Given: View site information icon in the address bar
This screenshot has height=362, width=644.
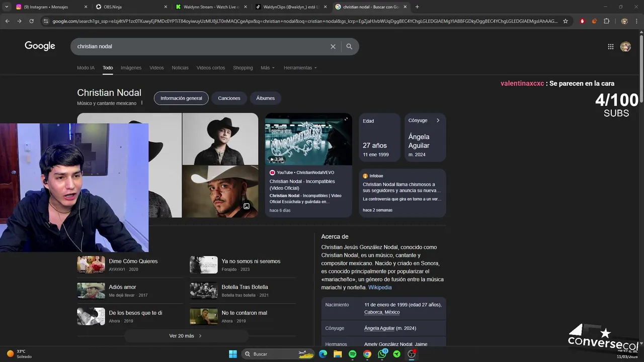Looking at the screenshot, I should tap(46, 21).
